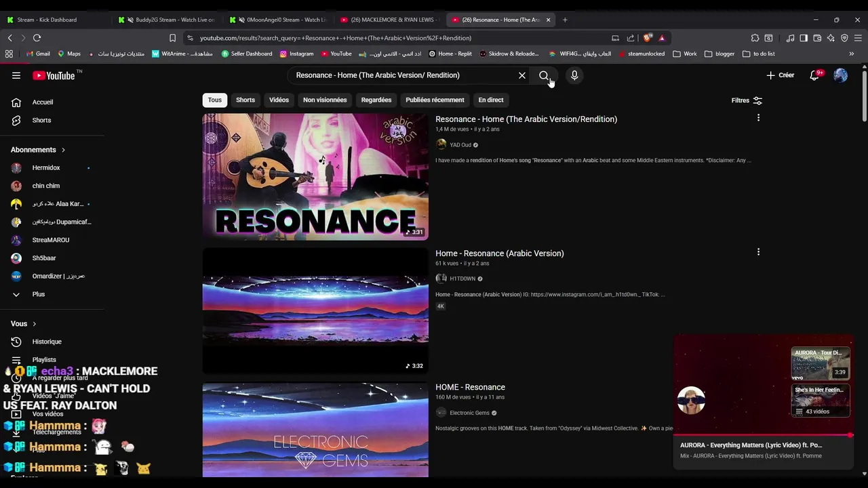Select the Regardées filter chip

coord(376,100)
